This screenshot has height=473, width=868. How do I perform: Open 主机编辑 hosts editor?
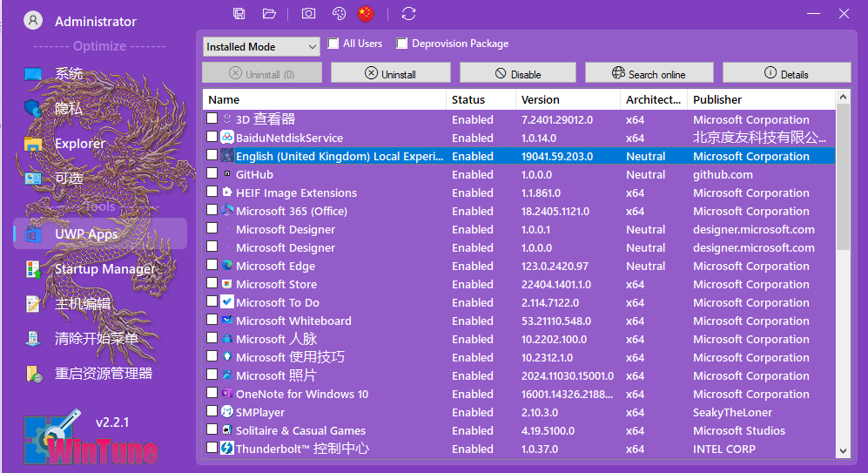(x=99, y=303)
